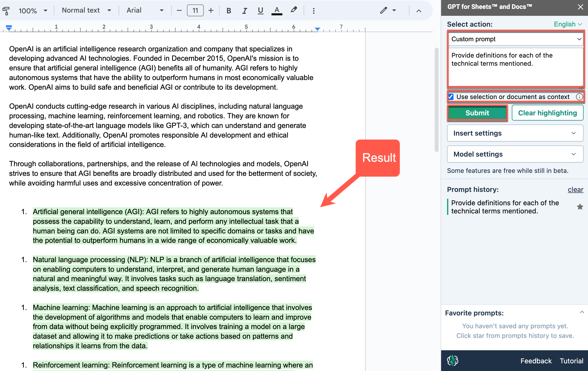Click the right indent marker on ruler

[317, 29]
